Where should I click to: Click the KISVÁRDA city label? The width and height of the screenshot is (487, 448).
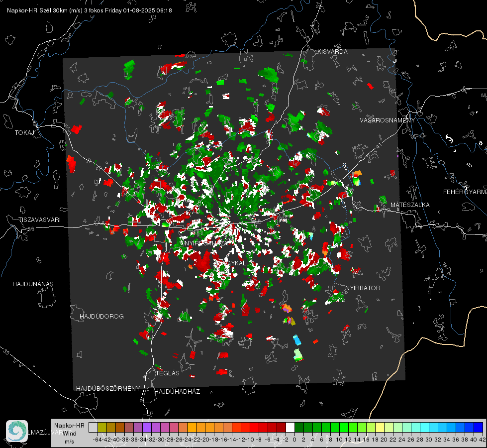(332, 52)
